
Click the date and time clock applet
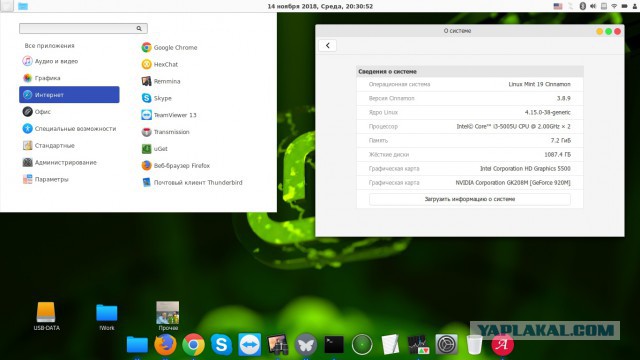click(320, 6)
